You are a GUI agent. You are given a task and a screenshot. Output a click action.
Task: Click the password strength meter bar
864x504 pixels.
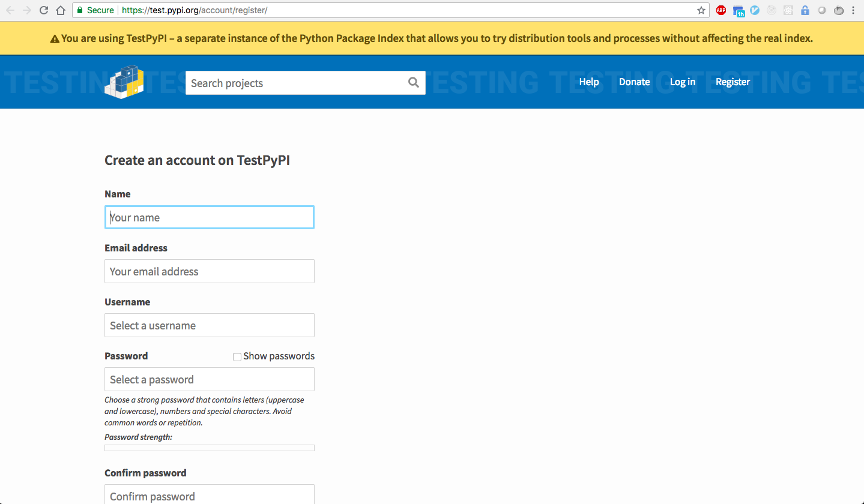pos(210,448)
